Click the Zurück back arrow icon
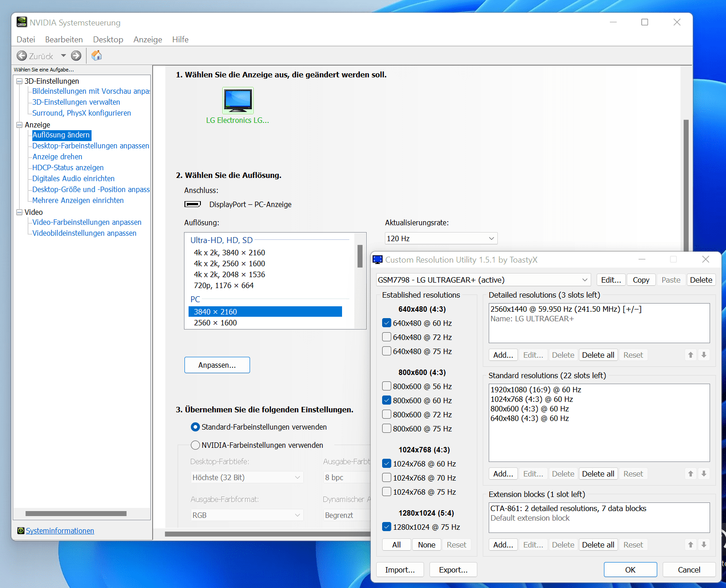726x588 pixels. click(22, 56)
